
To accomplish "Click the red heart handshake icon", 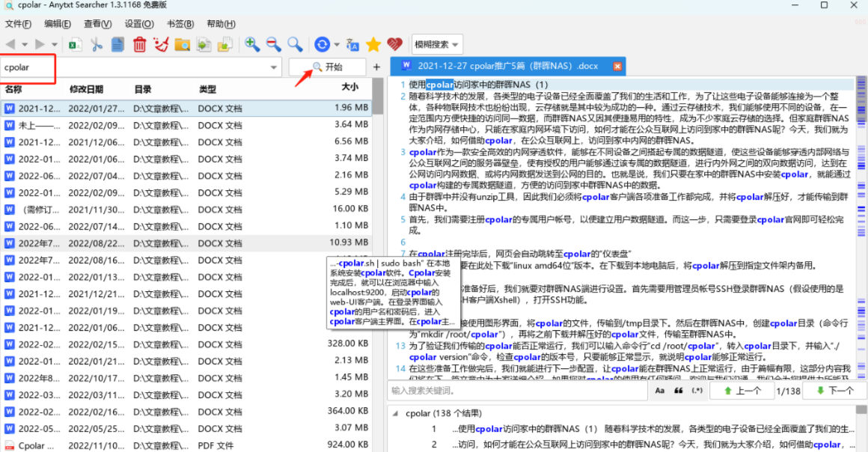I will click(394, 44).
